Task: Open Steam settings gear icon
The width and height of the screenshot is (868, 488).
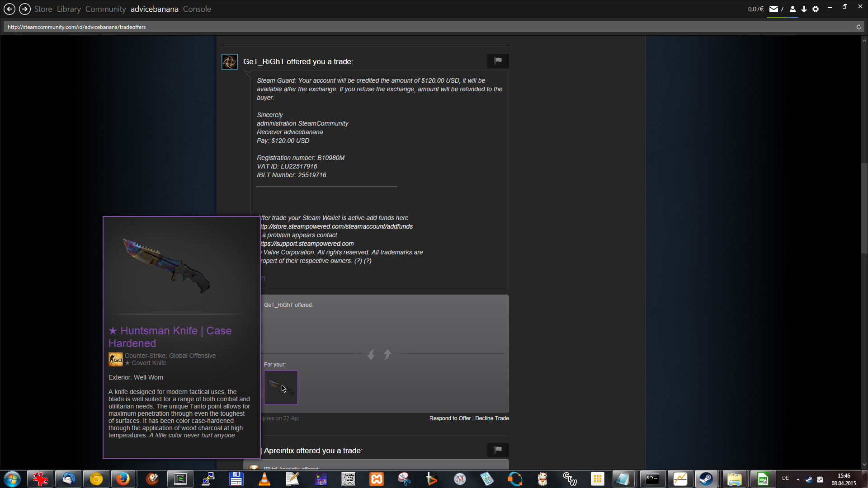Action: pyautogui.click(x=816, y=9)
